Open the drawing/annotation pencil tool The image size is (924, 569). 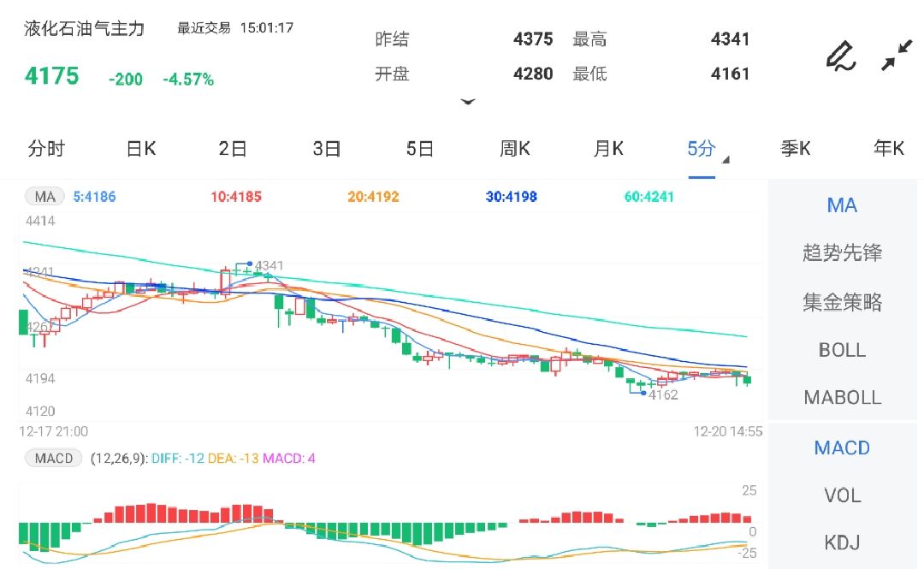(840, 55)
